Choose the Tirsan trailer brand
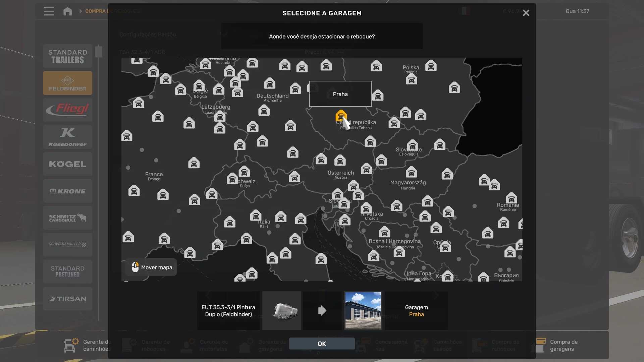Viewport: 644px width, 362px height. [x=67, y=299]
